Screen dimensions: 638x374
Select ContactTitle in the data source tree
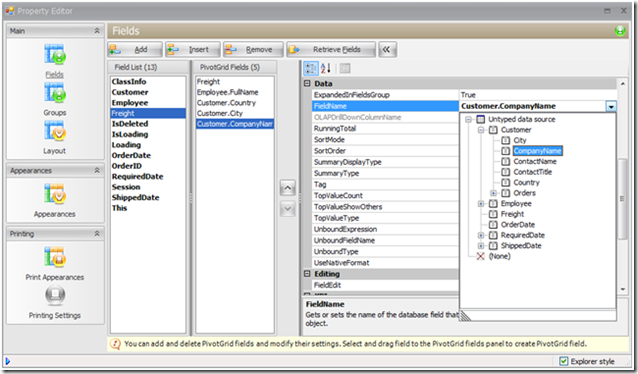[x=533, y=172]
